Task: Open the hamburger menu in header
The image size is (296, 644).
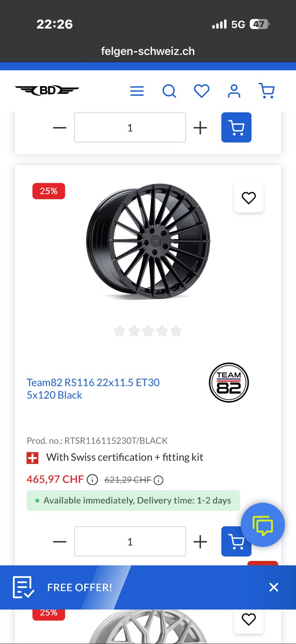Action: 137,91
